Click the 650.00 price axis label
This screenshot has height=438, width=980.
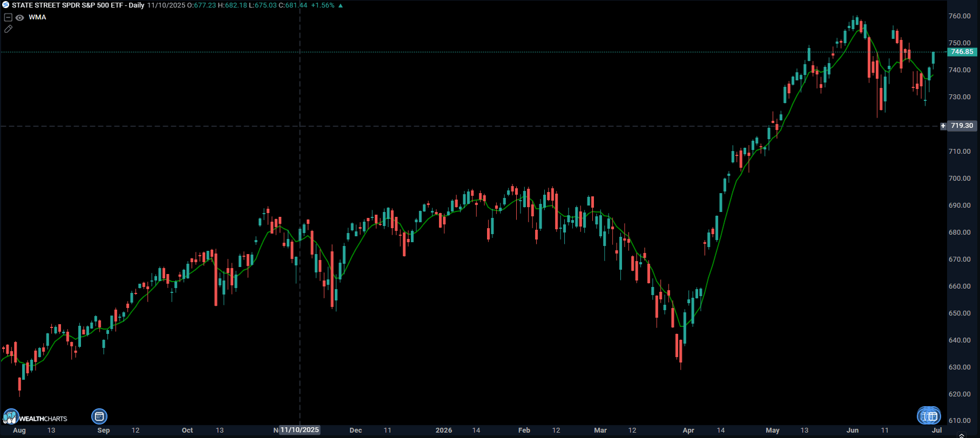(959, 313)
